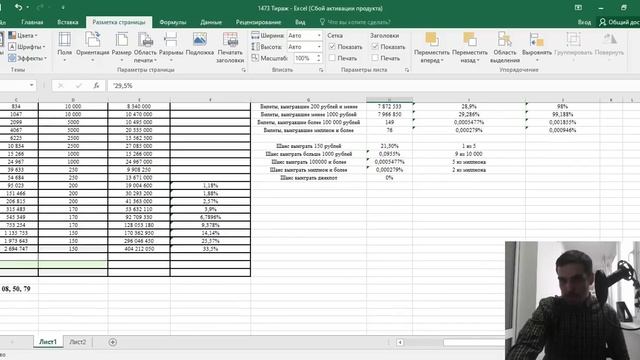Click Переместить назад button
The width and height of the screenshot is (640, 360).
pos(470,47)
